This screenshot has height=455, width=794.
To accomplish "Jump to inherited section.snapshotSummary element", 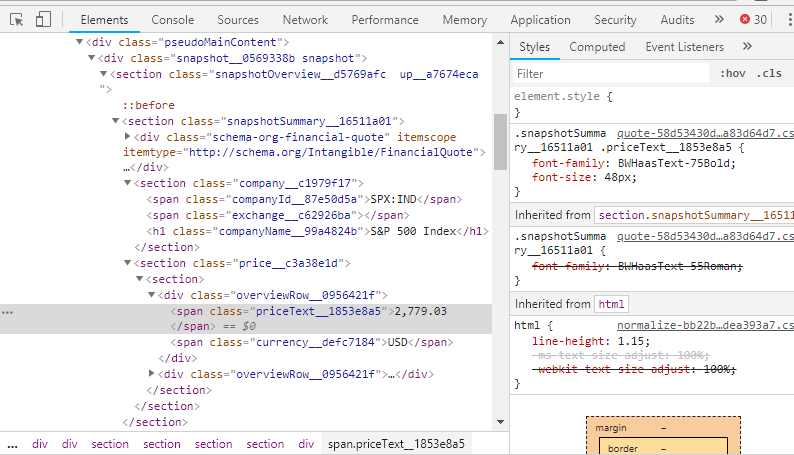I will pos(694,215).
